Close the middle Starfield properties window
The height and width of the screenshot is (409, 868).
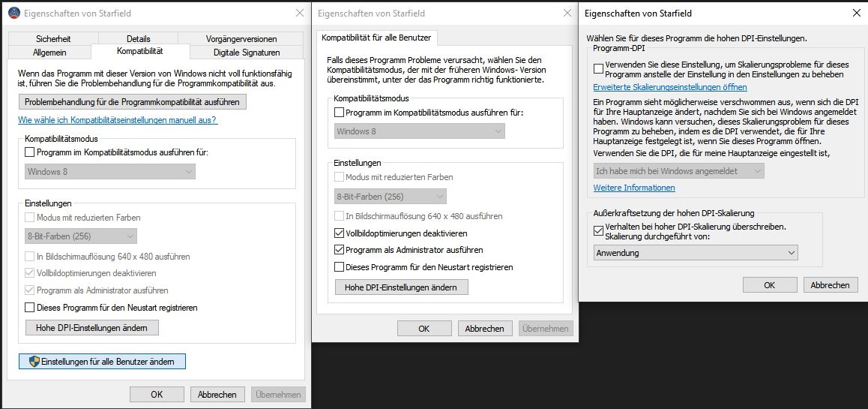coord(567,13)
